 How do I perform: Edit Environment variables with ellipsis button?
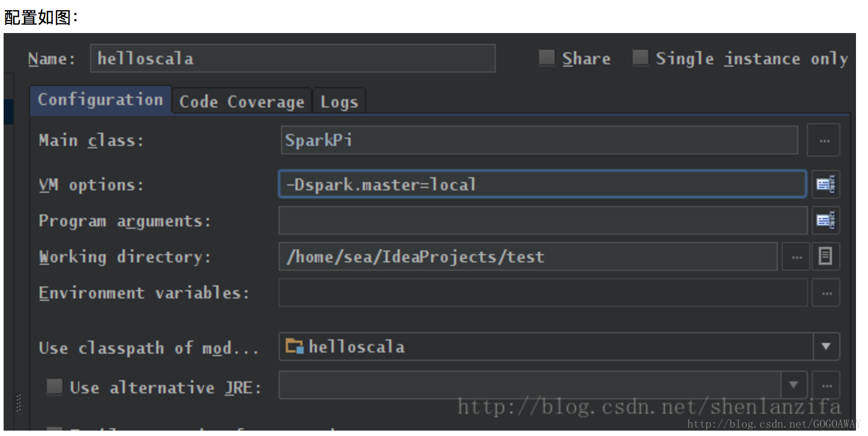tap(826, 294)
